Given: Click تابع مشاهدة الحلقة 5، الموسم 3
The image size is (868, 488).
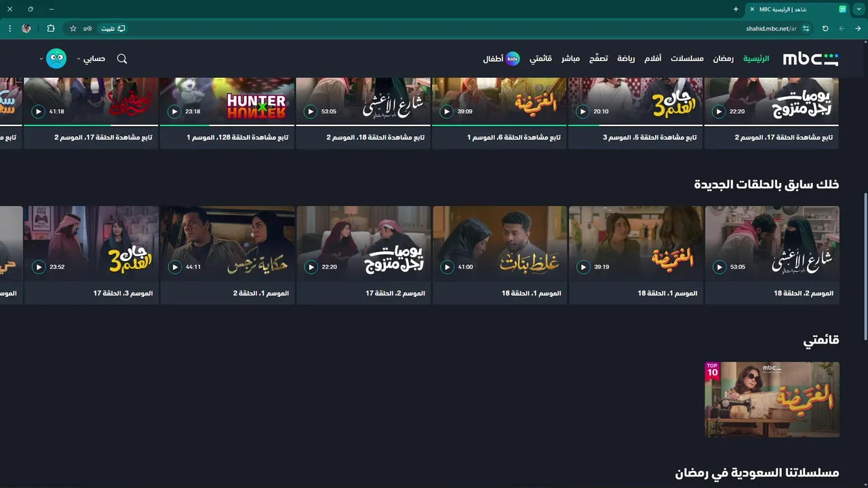Looking at the screenshot, I should point(650,138).
